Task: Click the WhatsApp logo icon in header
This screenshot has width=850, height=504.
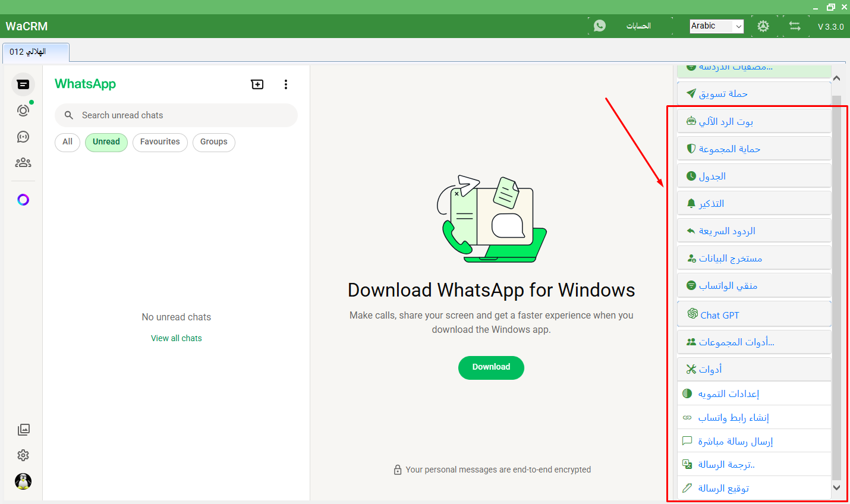Action: tap(600, 26)
